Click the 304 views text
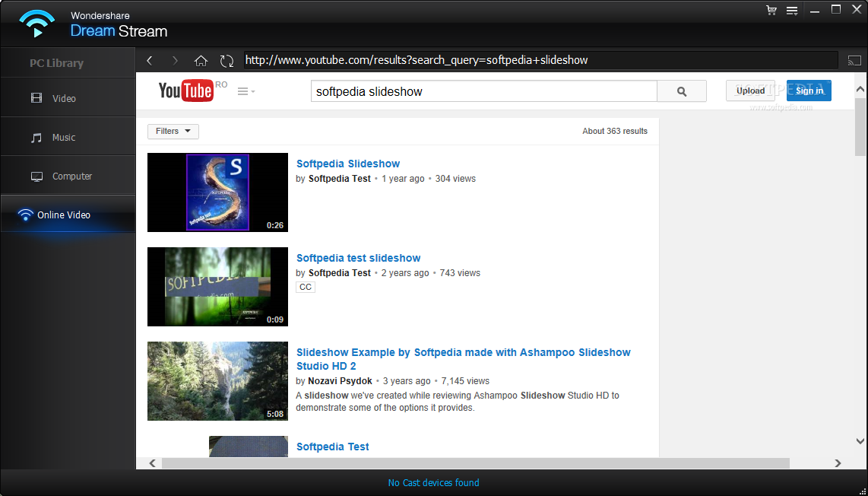868x496 pixels. tap(455, 179)
